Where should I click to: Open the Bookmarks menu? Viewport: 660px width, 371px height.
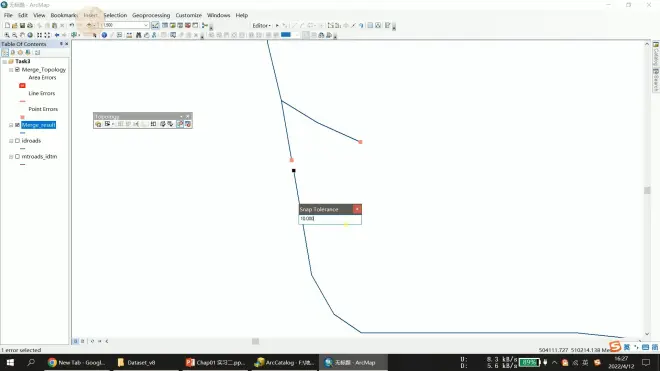64,15
